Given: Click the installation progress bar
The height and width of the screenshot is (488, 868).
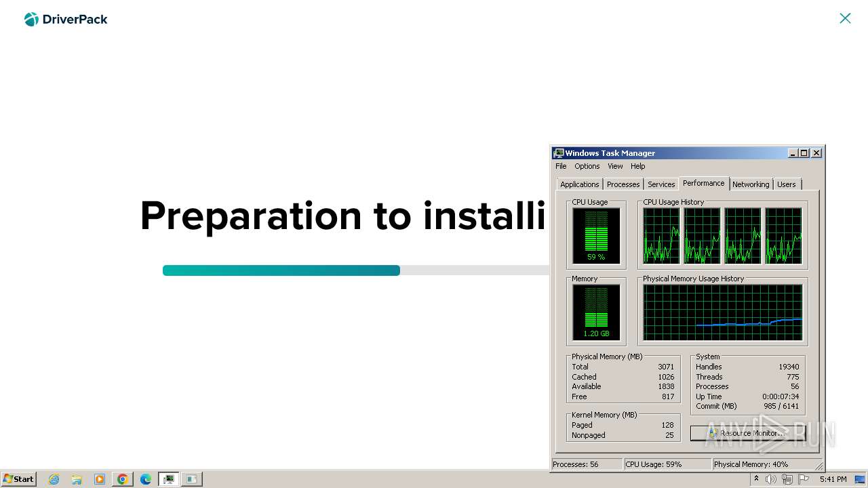Looking at the screenshot, I should pyautogui.click(x=355, y=270).
